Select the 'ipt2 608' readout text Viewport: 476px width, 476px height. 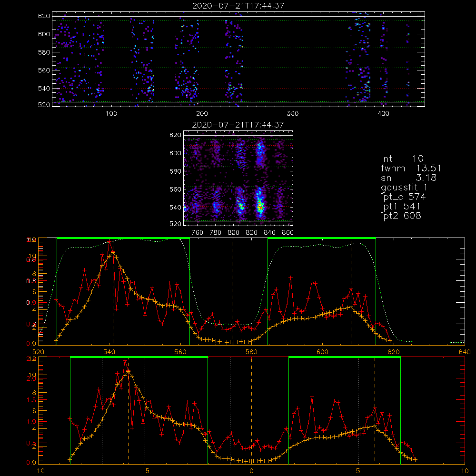click(401, 216)
